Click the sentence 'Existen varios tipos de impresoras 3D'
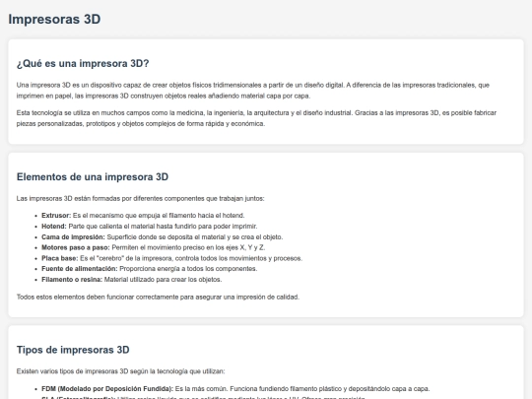The height and width of the screenshot is (399, 532). click(120, 371)
